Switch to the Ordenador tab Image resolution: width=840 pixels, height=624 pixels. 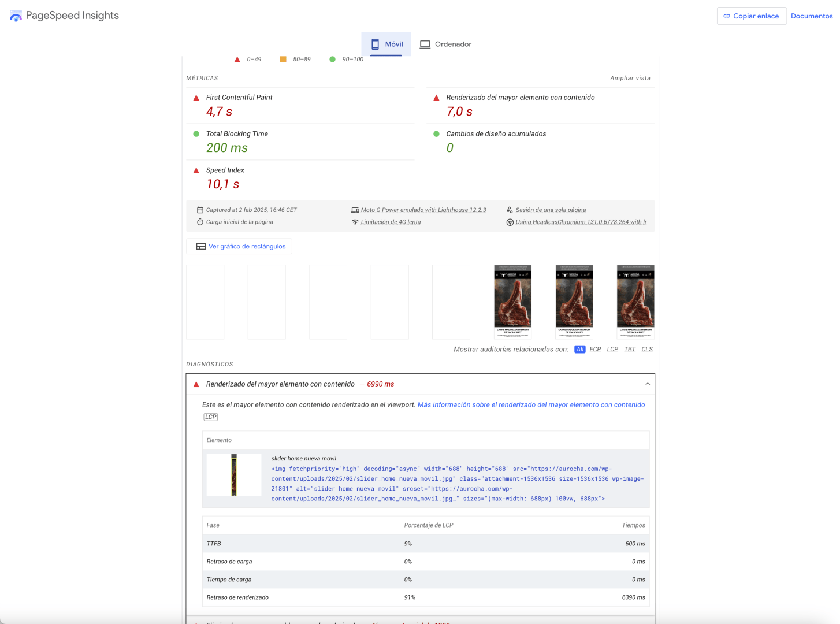coord(445,44)
